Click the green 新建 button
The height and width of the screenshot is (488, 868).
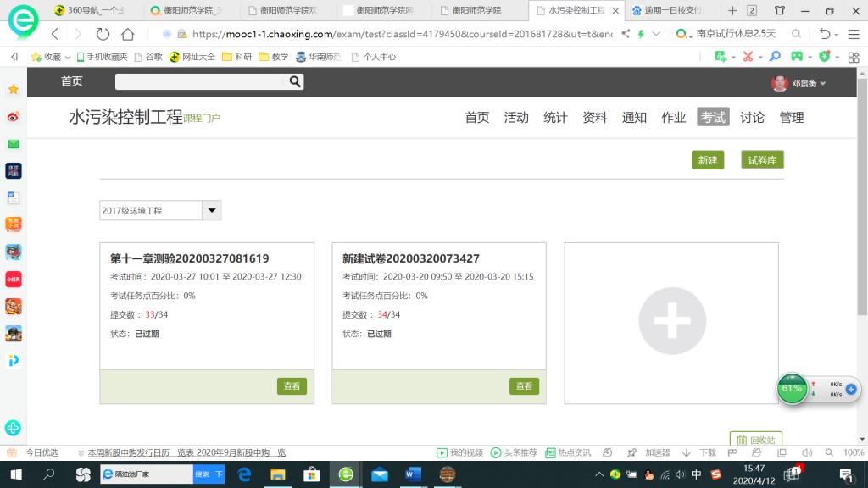(x=708, y=160)
